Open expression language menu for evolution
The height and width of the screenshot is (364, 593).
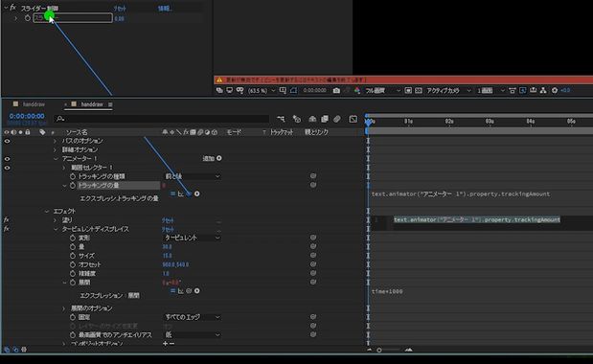(x=197, y=291)
